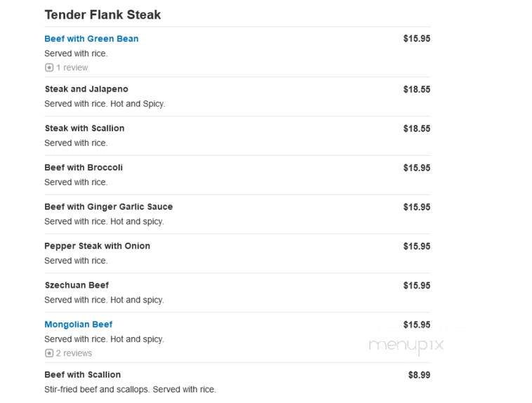Click the Szechuan Beef description text
This screenshot has width=532, height=403.
pos(104,300)
